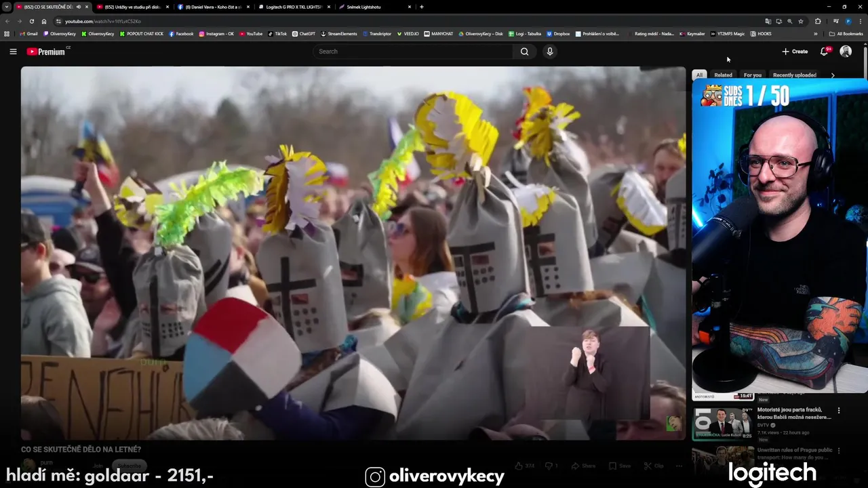
Task: Select the Related filter chip
Action: pyautogui.click(x=723, y=75)
